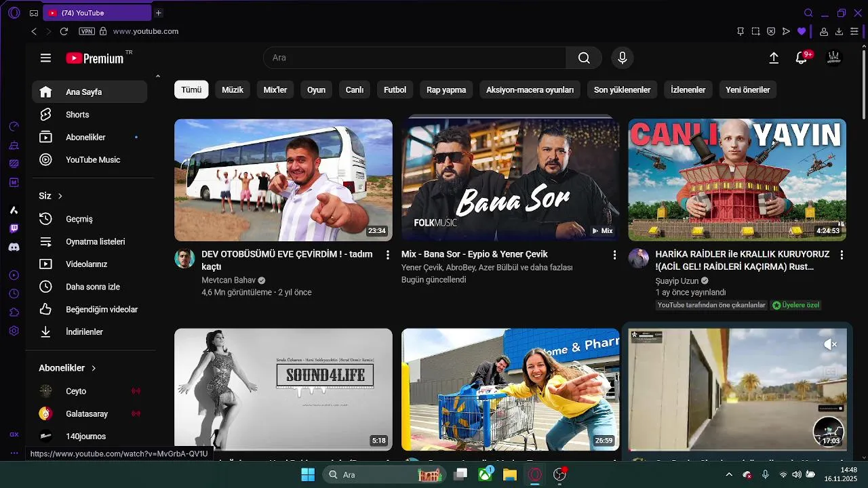Open the notifications bell
Viewport: 868px width, 488px height.
(801, 58)
